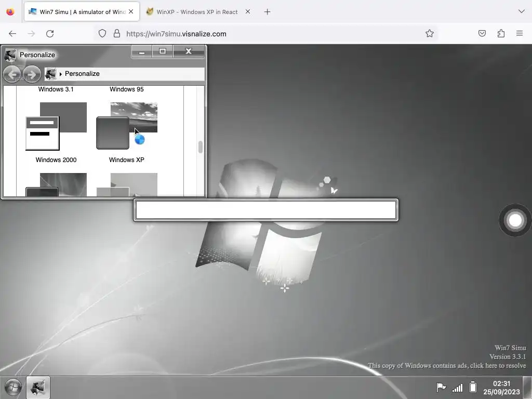This screenshot has width=532, height=399.
Task: Go forward in Personalize window
Action: [32, 74]
